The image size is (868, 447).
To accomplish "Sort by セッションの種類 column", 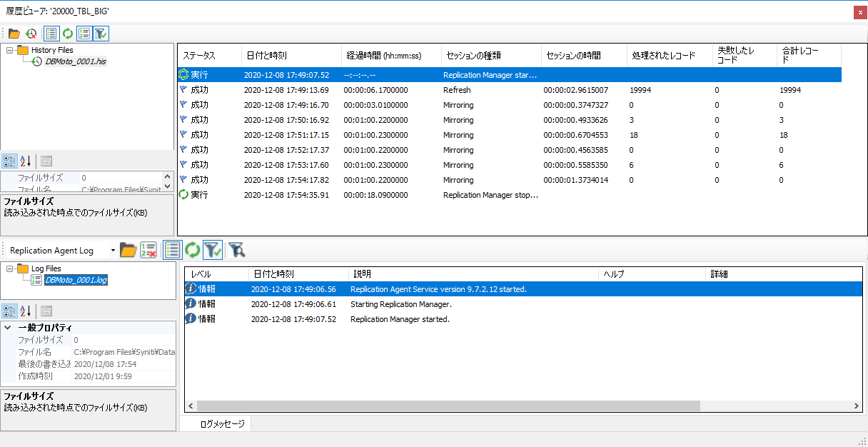I will coord(491,56).
